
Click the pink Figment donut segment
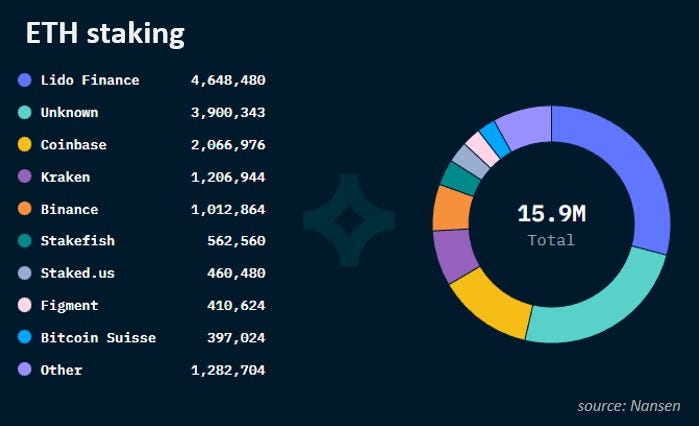pos(483,149)
